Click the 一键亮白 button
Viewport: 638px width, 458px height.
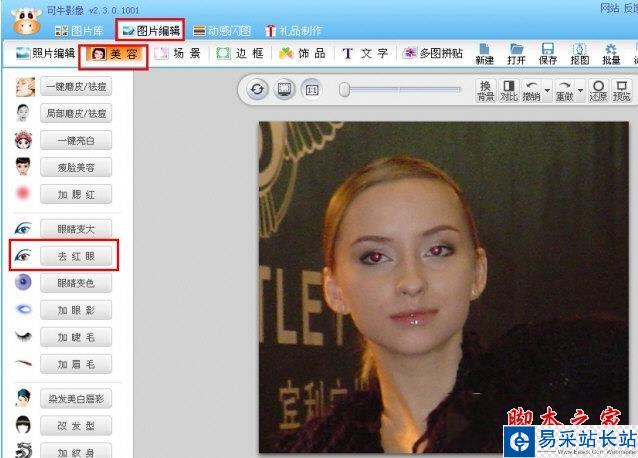coord(76,140)
